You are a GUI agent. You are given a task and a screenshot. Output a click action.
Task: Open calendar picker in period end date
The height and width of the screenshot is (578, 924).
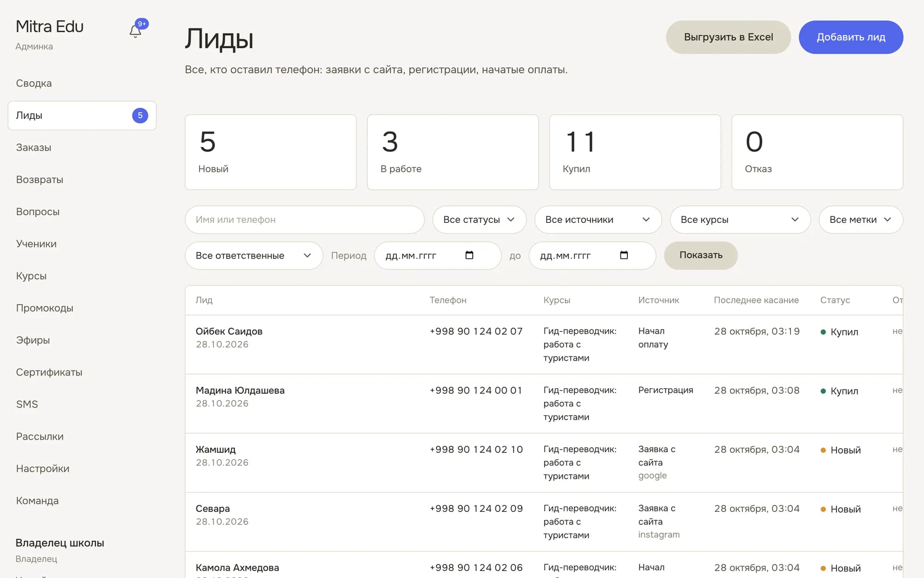click(624, 255)
